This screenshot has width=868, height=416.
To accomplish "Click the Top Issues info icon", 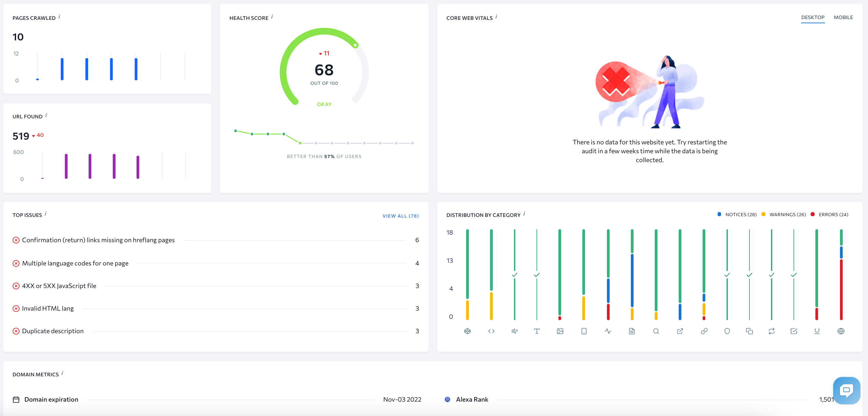I will (45, 214).
